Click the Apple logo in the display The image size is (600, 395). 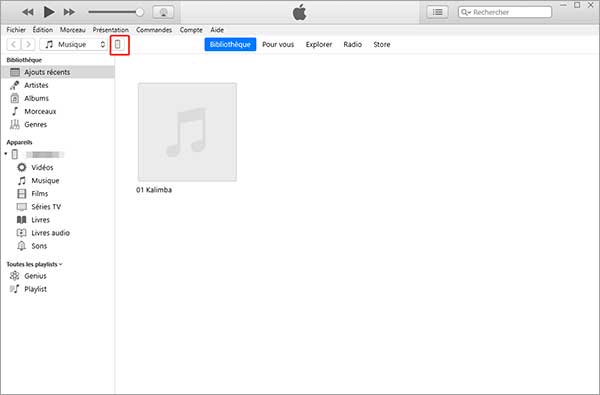coord(299,12)
